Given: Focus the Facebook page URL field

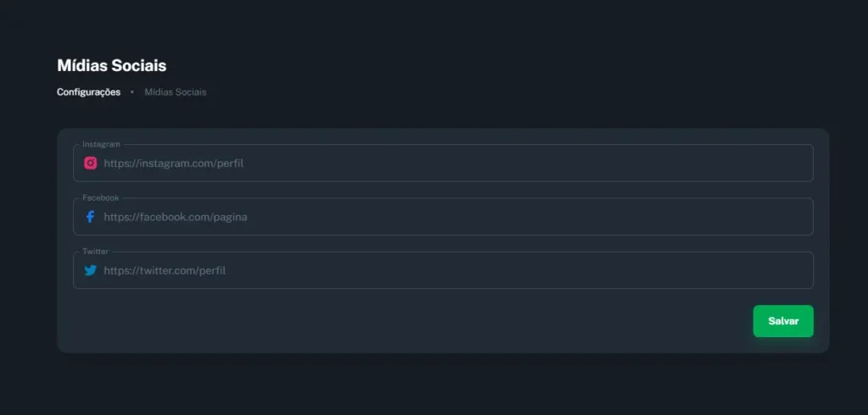Looking at the screenshot, I should tap(442, 217).
